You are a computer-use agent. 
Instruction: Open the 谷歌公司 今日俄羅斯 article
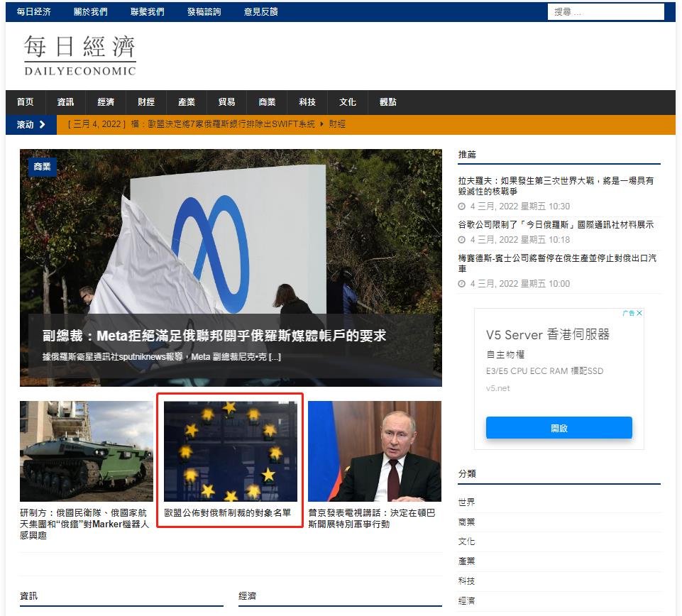(556, 225)
